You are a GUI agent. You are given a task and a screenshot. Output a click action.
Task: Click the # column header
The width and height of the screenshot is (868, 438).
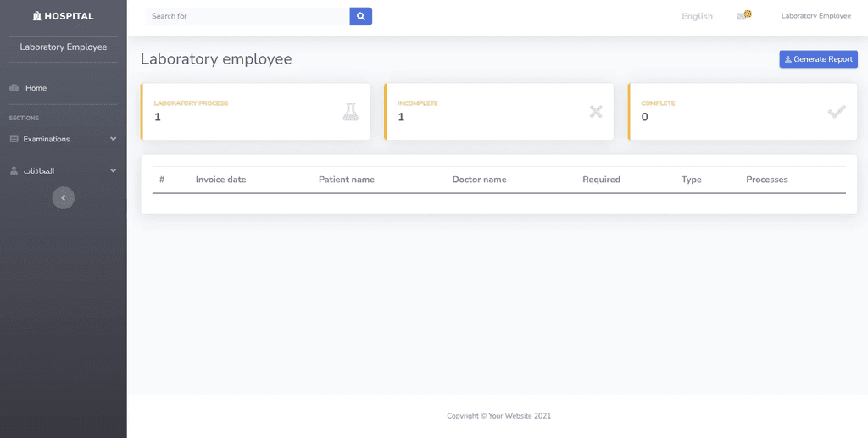(162, 180)
